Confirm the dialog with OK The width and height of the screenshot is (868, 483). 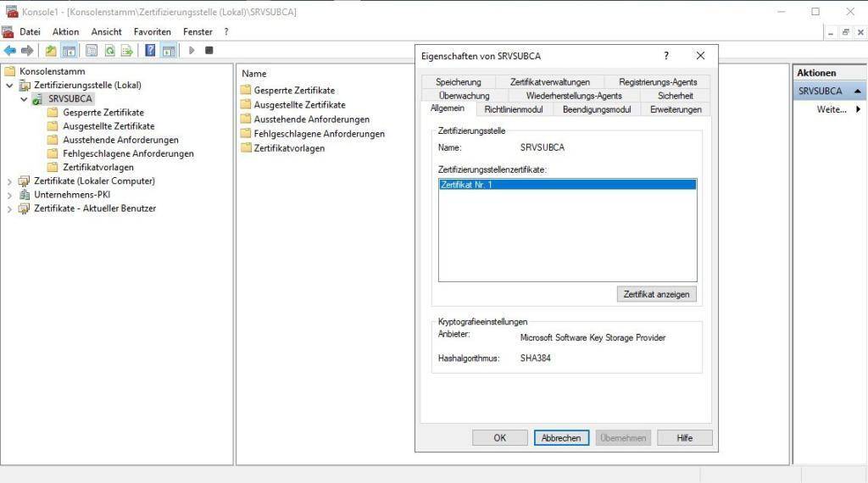(500, 437)
